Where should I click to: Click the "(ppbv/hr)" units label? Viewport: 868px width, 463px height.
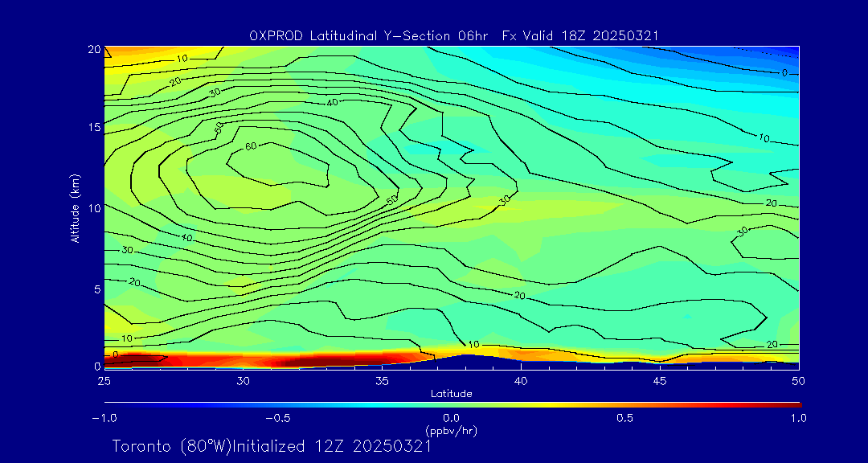click(x=451, y=430)
